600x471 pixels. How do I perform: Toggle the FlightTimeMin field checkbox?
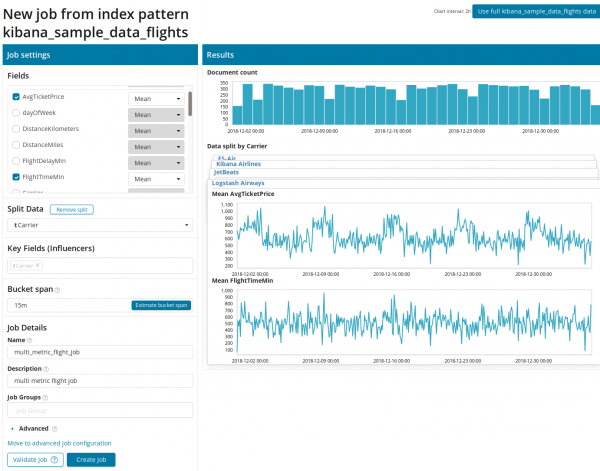16,177
